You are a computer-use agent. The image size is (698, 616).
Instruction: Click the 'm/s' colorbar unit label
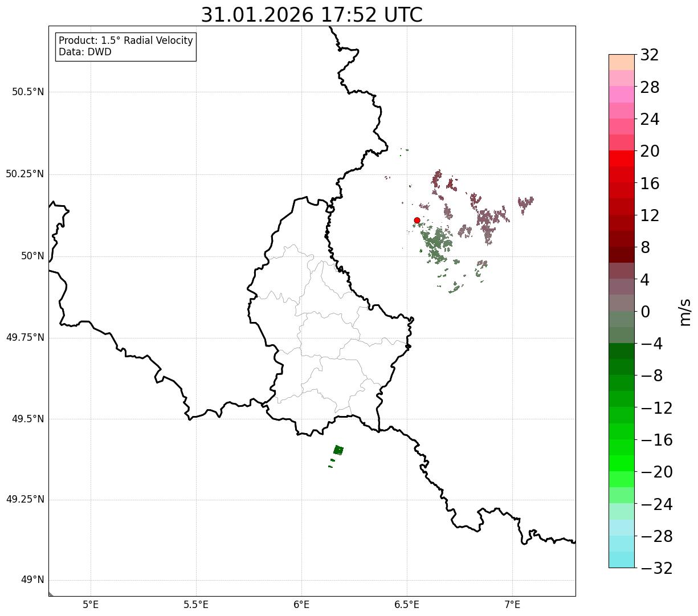tap(685, 312)
